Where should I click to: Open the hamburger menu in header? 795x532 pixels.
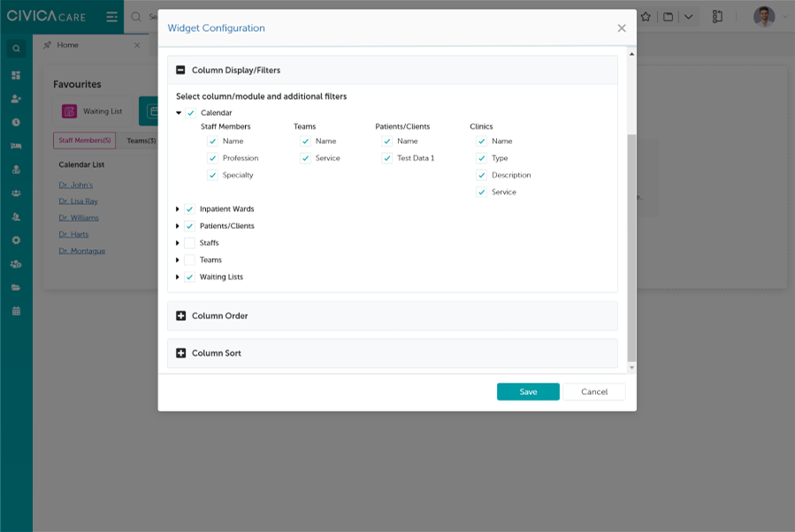click(x=111, y=17)
